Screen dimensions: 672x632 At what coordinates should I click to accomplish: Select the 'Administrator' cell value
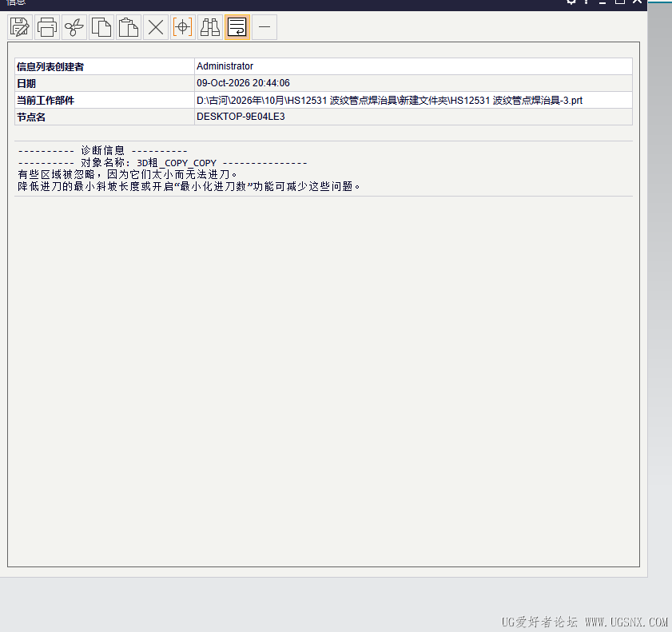[225, 66]
